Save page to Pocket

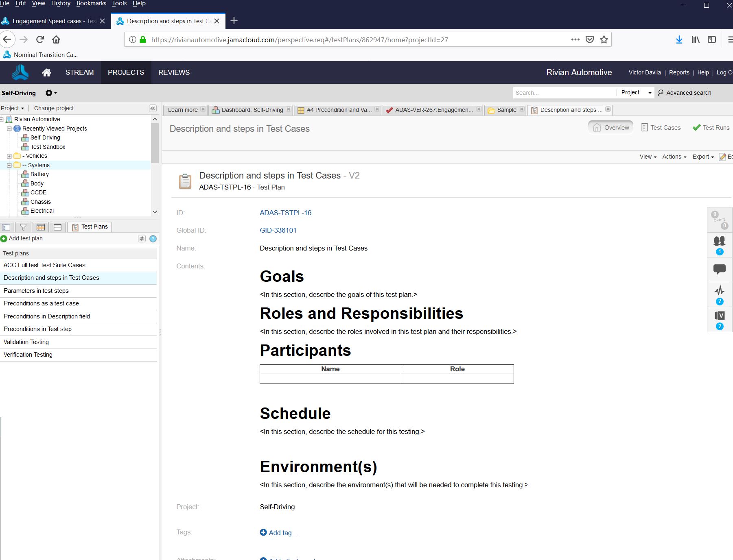point(589,39)
